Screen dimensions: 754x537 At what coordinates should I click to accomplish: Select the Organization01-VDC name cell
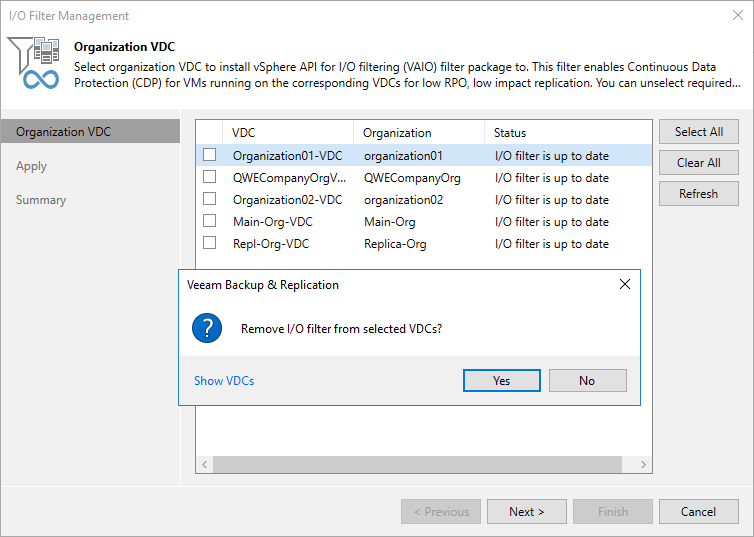tap(288, 156)
